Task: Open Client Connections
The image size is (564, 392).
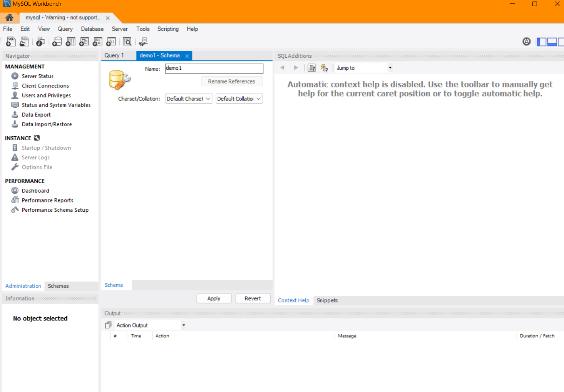Action: [45, 86]
